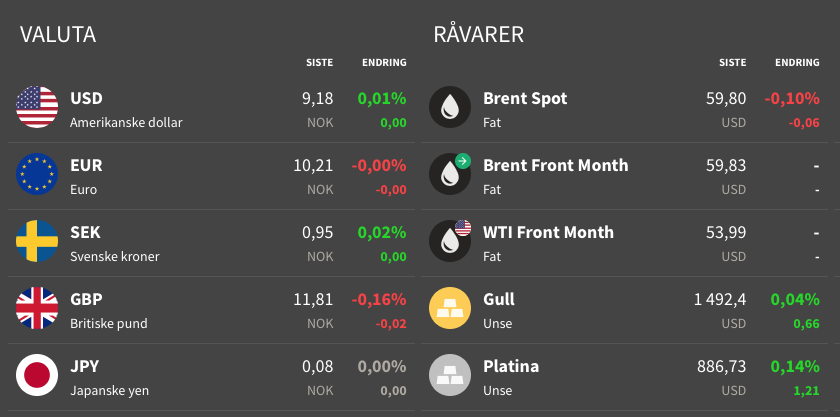The height and width of the screenshot is (417, 840).
Task: Click the SEK rate value 0,95
Action: coord(317,233)
